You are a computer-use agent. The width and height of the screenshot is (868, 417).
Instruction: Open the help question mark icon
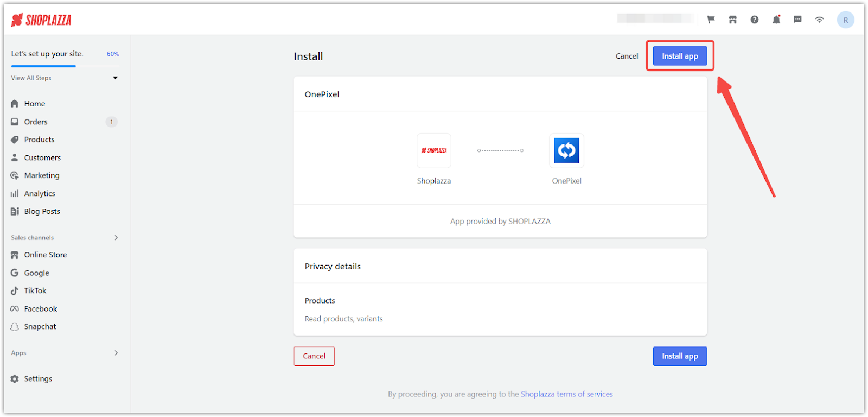[754, 20]
